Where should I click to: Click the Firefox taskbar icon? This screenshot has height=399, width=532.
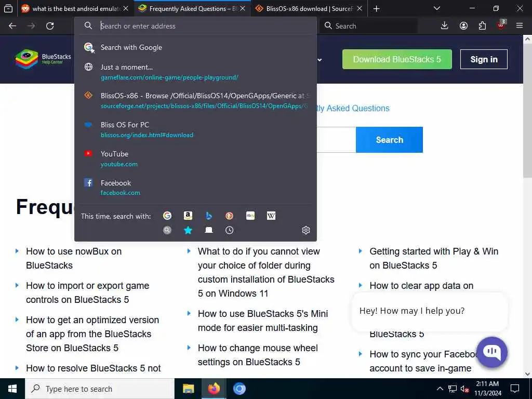point(214,389)
